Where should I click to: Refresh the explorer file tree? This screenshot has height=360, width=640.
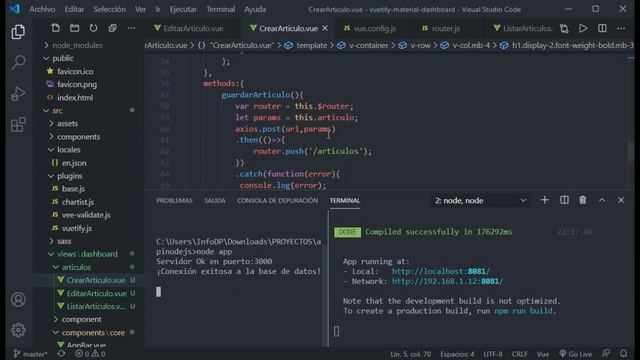pyautogui.click(x=93, y=28)
